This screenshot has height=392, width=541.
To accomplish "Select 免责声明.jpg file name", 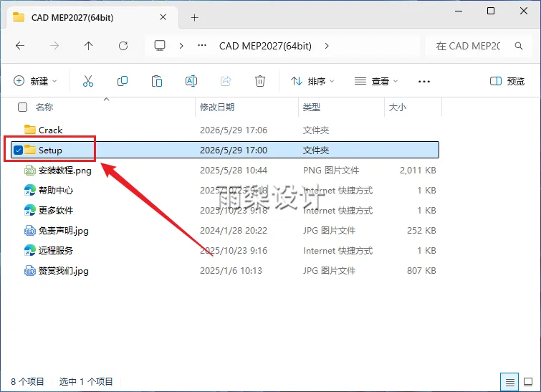I will 64,231.
